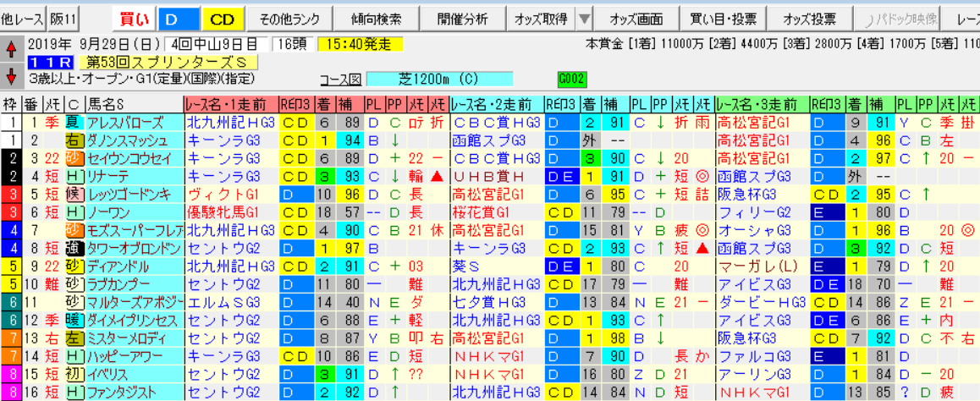Click the down red arrow race navigator
The width and height of the screenshot is (980, 401).
12,75
